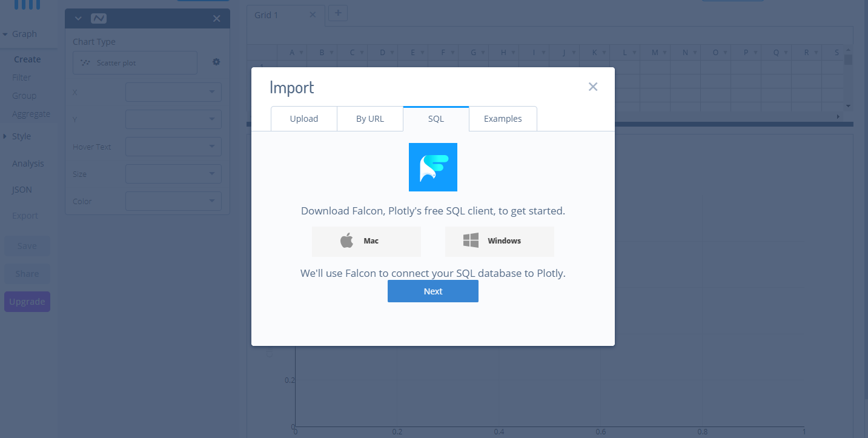Click the Save button
This screenshot has width=868, height=438.
tap(27, 246)
